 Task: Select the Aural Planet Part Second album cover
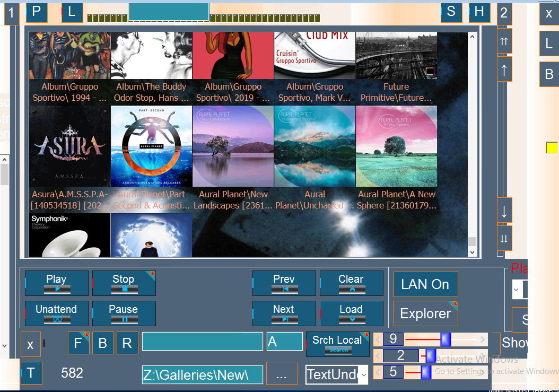tap(151, 146)
